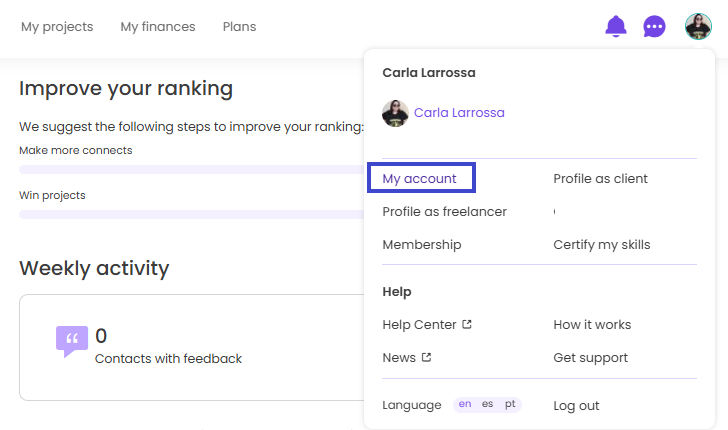
Task: Select My account from the menu
Action: click(x=419, y=179)
